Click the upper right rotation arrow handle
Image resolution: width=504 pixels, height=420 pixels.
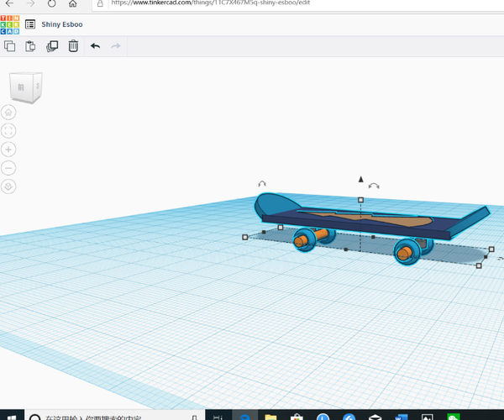374,186
